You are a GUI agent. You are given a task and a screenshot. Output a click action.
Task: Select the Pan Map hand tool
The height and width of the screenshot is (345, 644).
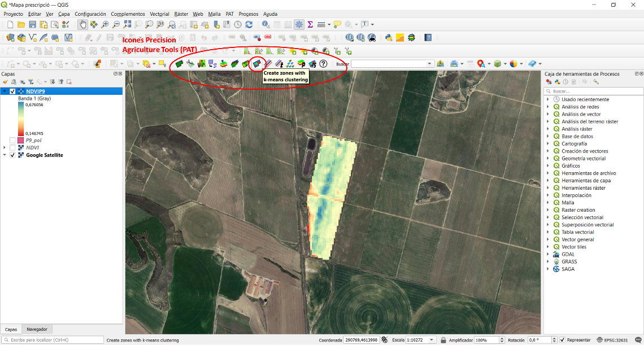[x=83, y=25]
